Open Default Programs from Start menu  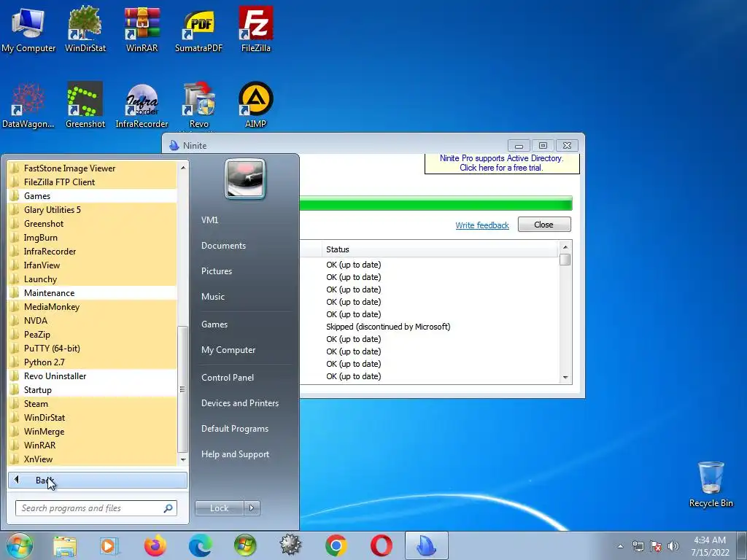pyautogui.click(x=235, y=429)
